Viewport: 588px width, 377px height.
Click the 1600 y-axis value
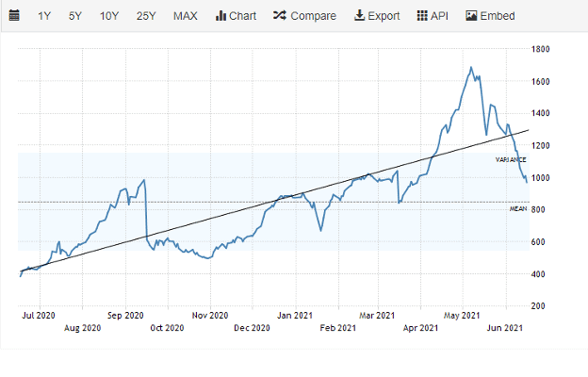pos(540,81)
